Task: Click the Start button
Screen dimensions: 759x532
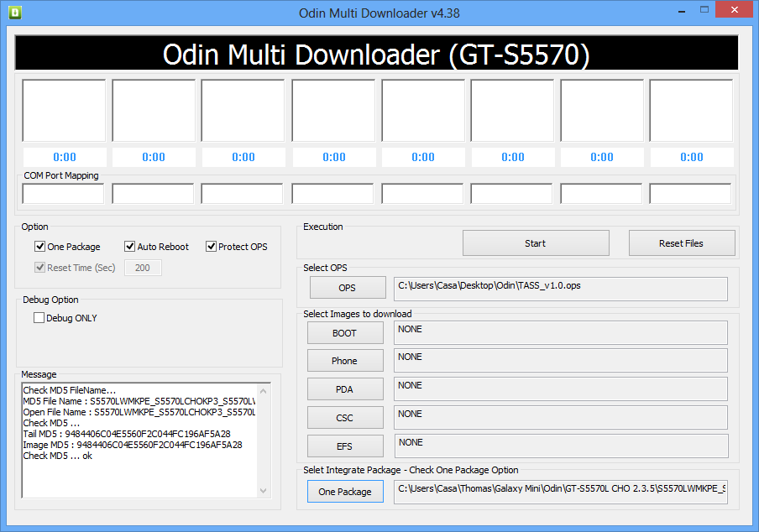Action: point(536,243)
